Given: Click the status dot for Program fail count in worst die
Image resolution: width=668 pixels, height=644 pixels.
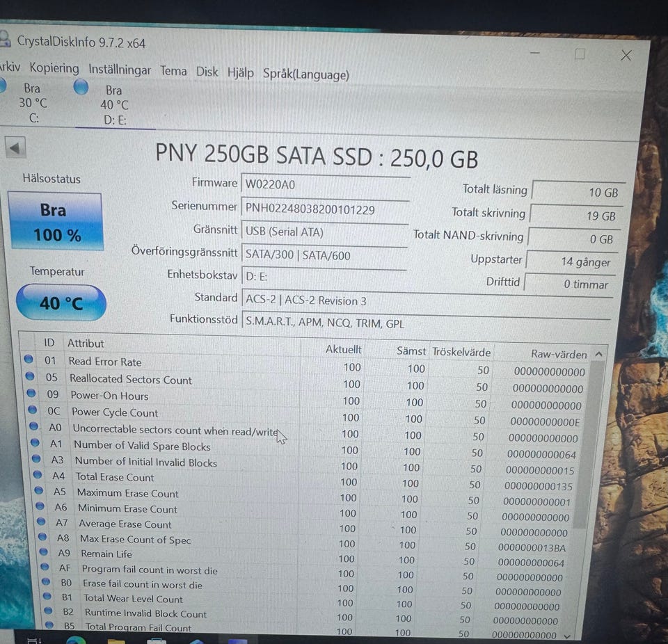Looking at the screenshot, I should point(45,567).
